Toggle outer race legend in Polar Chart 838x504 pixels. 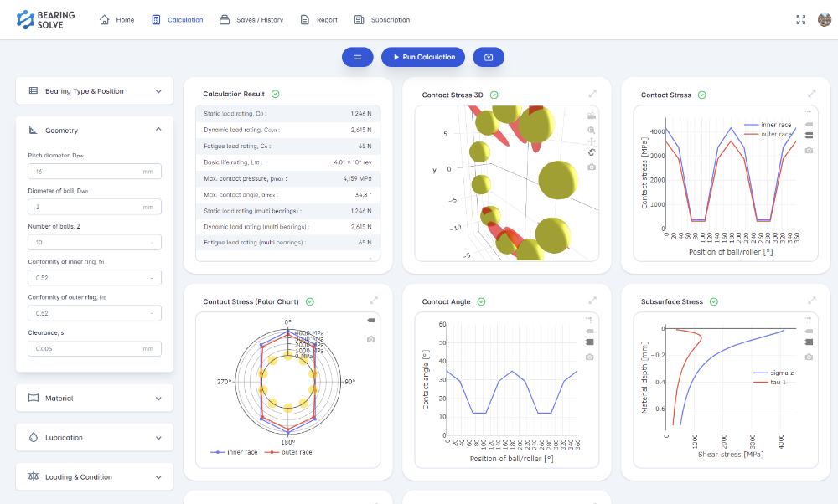(288, 452)
